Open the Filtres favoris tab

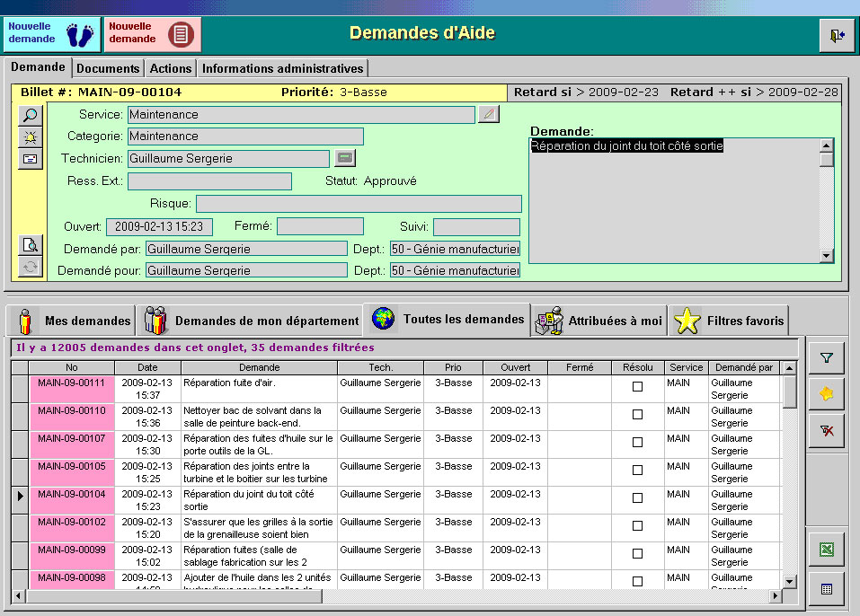point(729,321)
